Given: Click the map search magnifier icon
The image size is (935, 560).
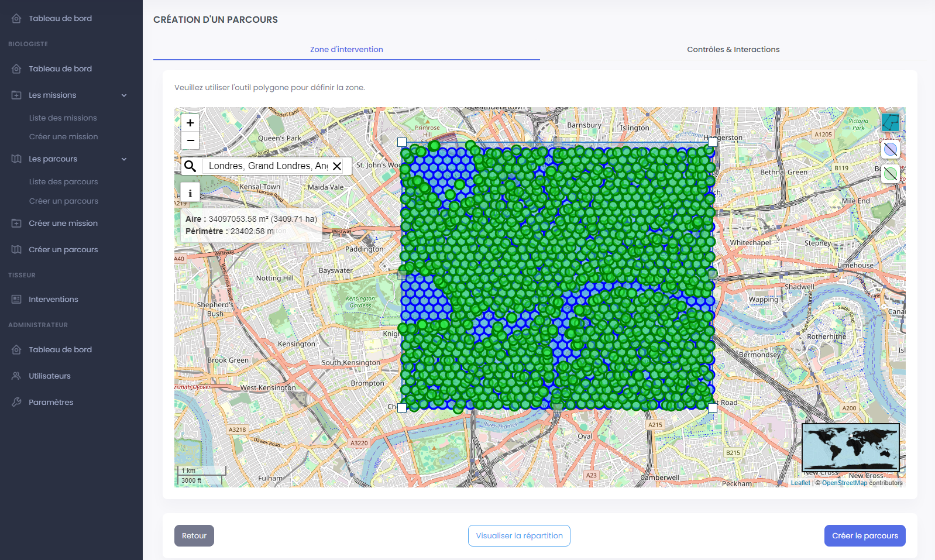Looking at the screenshot, I should [190, 166].
